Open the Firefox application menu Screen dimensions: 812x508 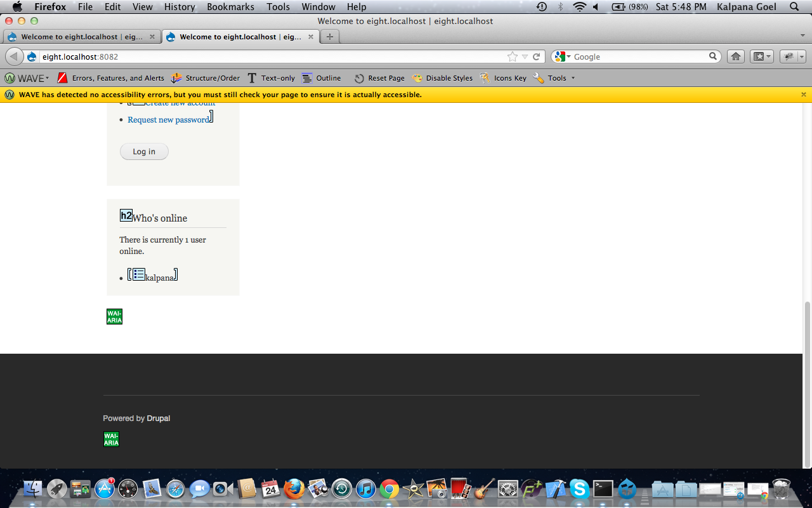(50, 7)
